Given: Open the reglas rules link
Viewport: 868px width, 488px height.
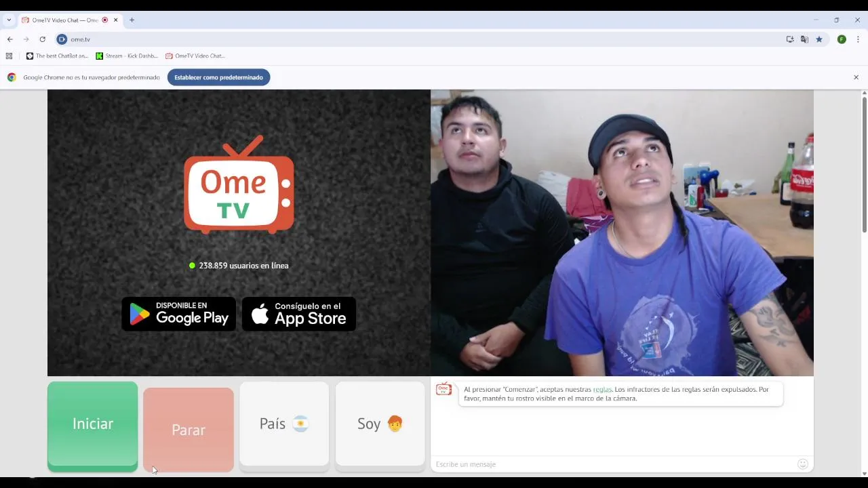Looking at the screenshot, I should (x=602, y=390).
